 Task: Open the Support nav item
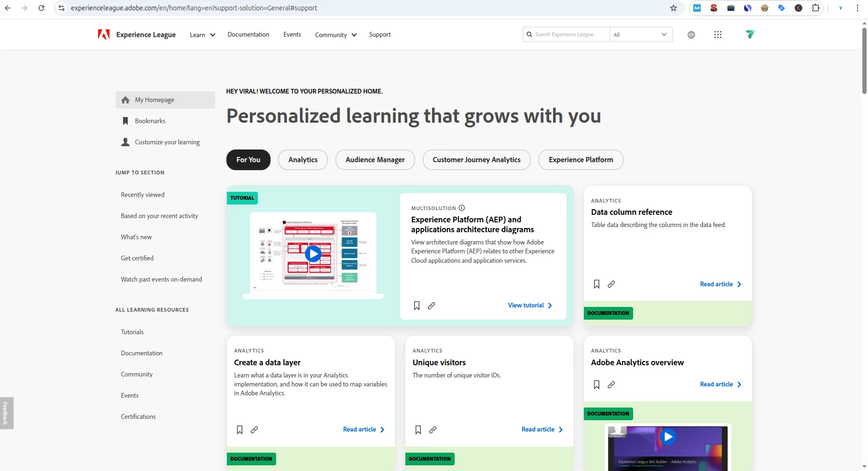(380, 34)
